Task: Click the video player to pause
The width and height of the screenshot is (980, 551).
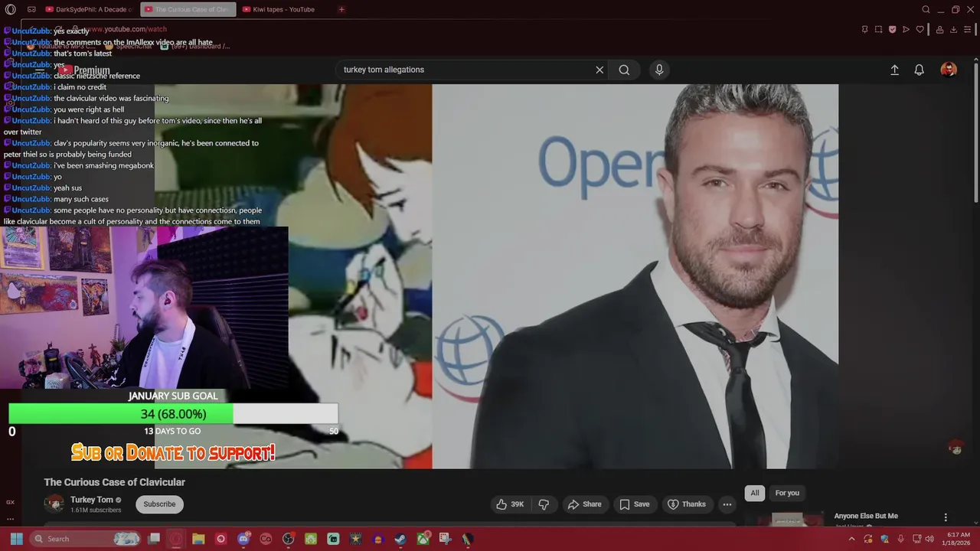Action: 496,276
